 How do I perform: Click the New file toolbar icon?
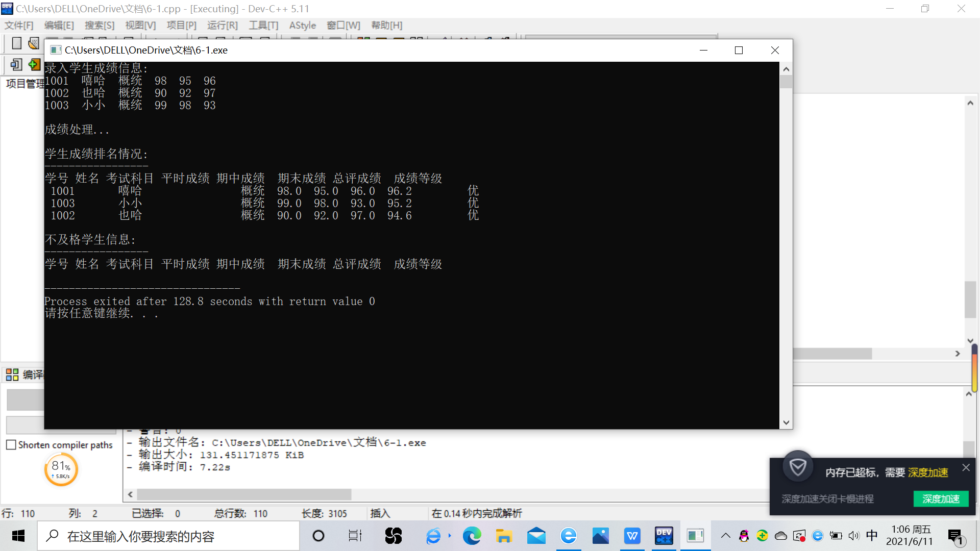16,43
